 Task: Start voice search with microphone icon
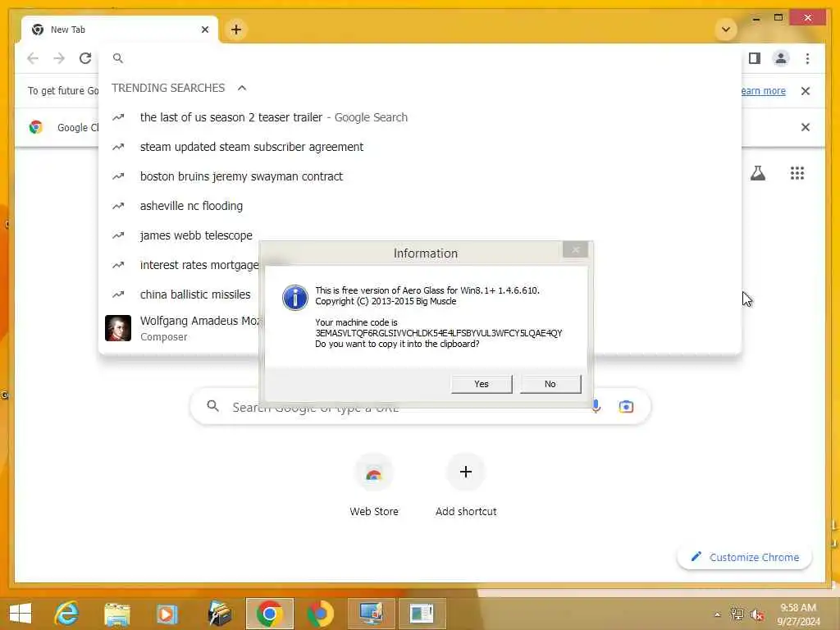coord(596,407)
